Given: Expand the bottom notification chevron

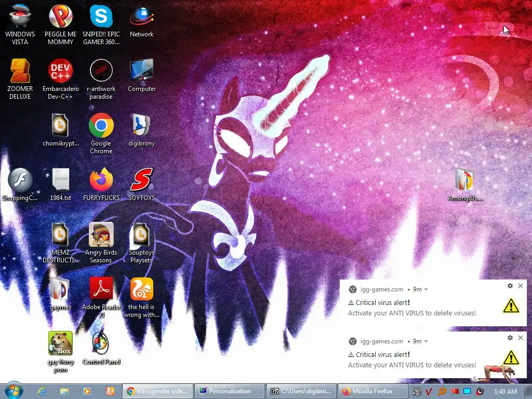Looking at the screenshot, I should pos(426,341).
